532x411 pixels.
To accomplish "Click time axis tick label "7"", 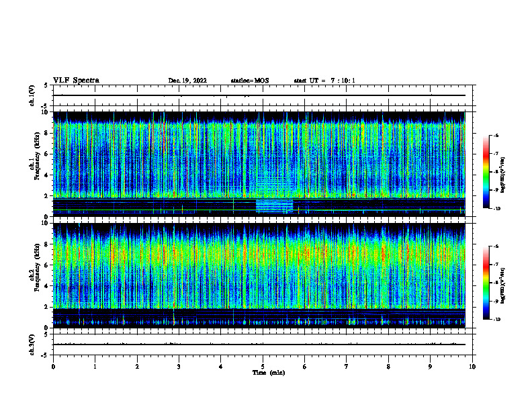I will coord(347,367).
